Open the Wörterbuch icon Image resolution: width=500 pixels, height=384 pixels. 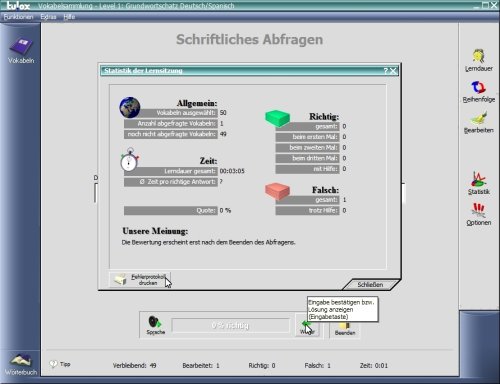(21, 361)
